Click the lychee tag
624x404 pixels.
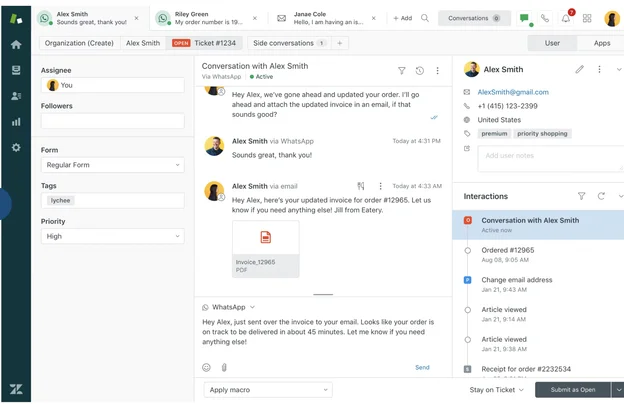pyautogui.click(x=60, y=200)
